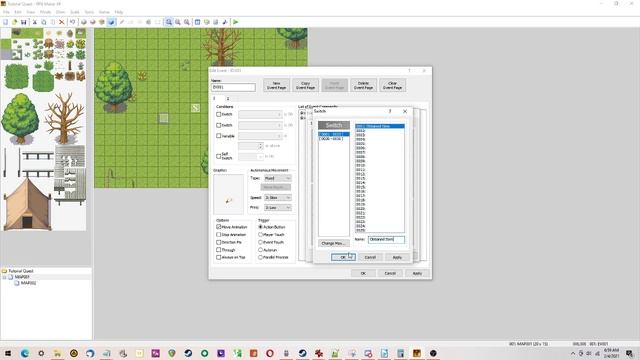Click the Undo arrow toolbar icon

point(72,22)
